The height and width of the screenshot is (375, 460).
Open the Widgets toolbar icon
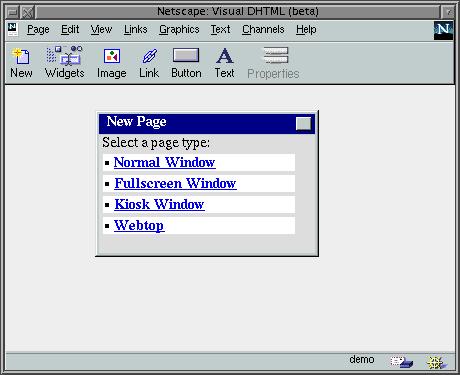click(64, 55)
